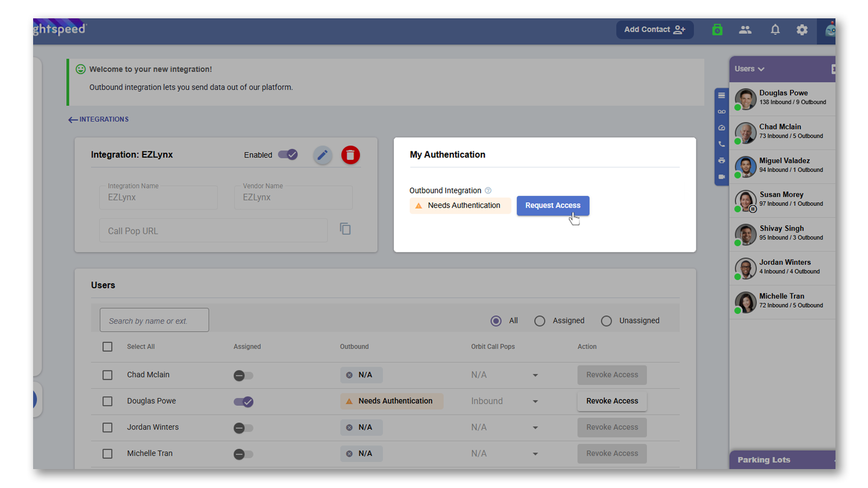Click the green clock-bag icon in header
This screenshot has width=868, height=488.
[x=717, y=30]
